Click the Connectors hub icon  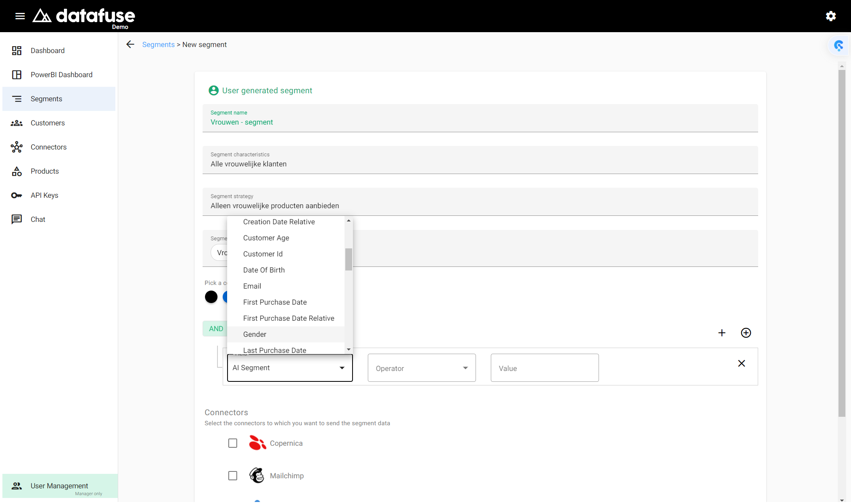[16, 147]
